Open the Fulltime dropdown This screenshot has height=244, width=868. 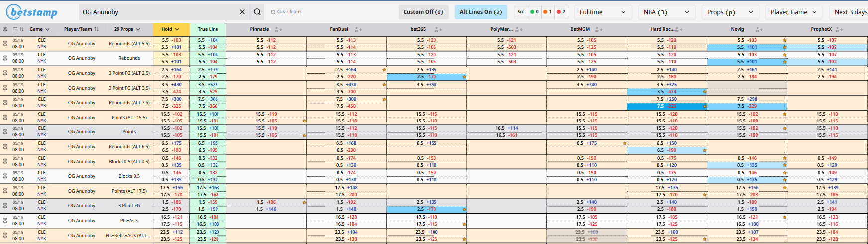coord(603,12)
